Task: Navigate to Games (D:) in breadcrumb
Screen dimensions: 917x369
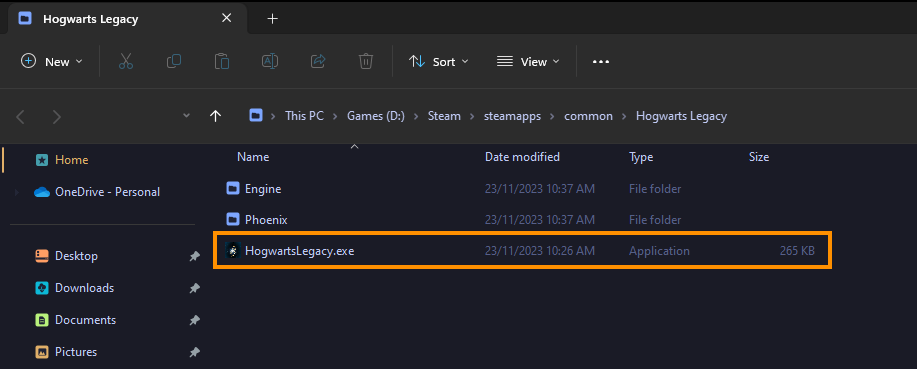Action: click(x=376, y=116)
